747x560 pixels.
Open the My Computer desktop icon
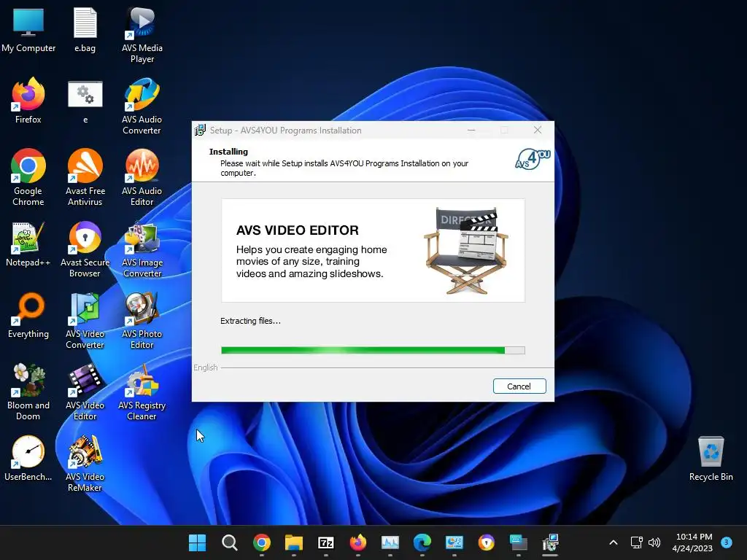pyautogui.click(x=28, y=29)
